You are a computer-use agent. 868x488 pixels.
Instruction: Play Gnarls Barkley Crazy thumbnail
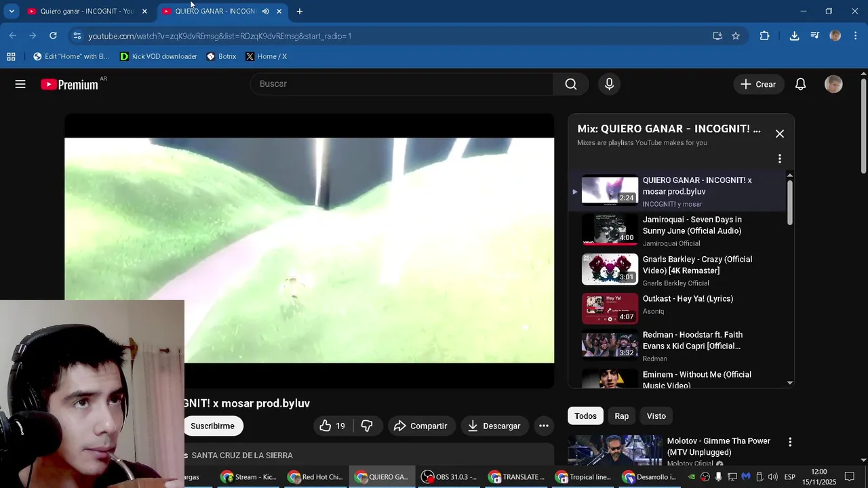tap(610, 269)
